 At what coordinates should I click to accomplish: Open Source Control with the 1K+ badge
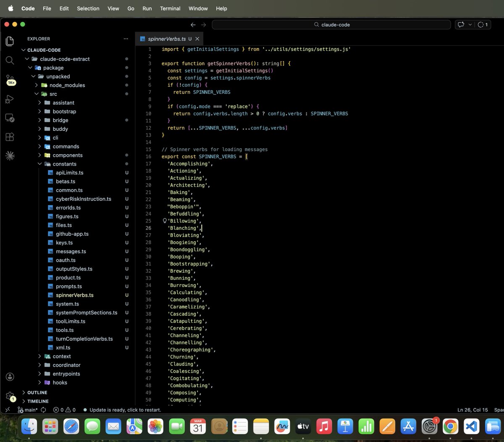point(10,80)
